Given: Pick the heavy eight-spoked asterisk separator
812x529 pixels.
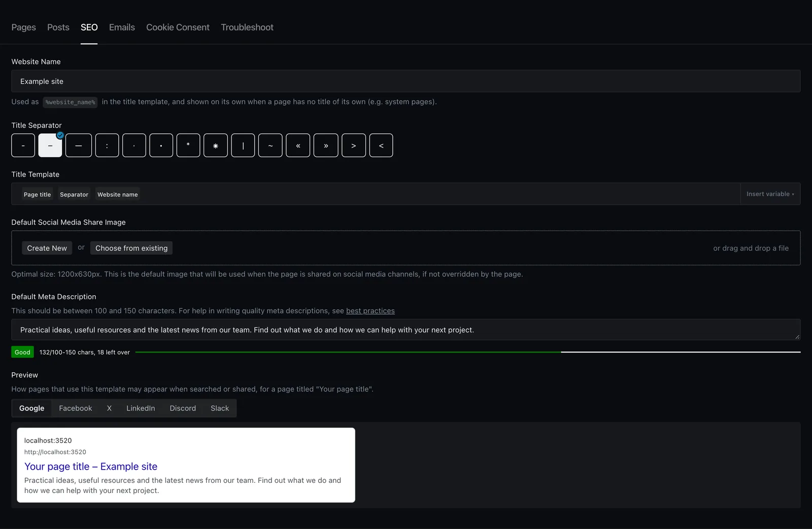Looking at the screenshot, I should [216, 146].
